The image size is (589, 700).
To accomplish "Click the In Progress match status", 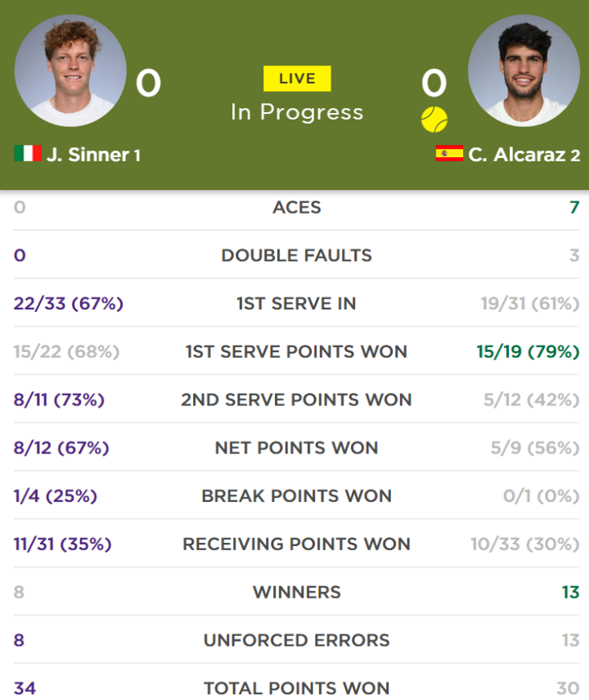I will (x=297, y=112).
